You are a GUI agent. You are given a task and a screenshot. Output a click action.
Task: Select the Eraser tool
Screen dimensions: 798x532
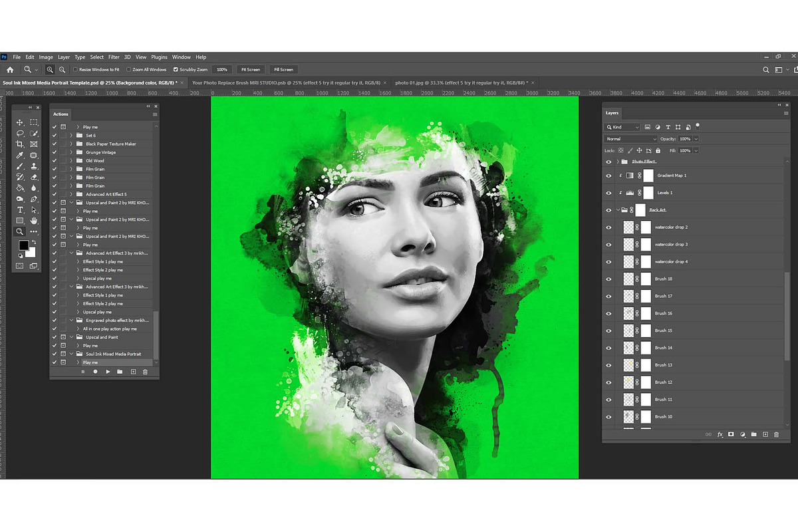point(34,177)
